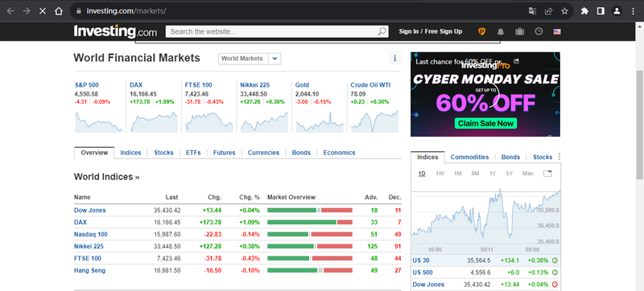Open the Economics tab
This screenshot has width=644, height=291.
[x=339, y=153]
